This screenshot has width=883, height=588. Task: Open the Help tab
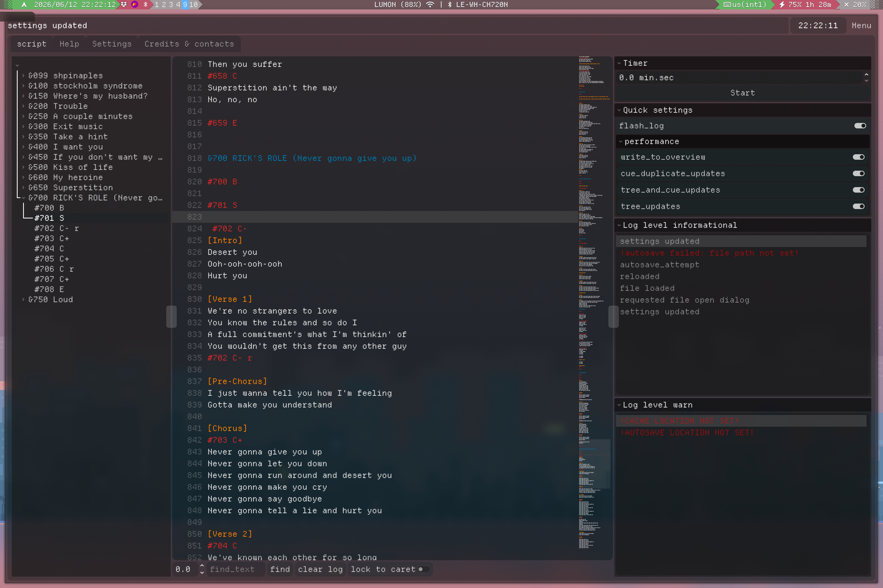click(69, 44)
